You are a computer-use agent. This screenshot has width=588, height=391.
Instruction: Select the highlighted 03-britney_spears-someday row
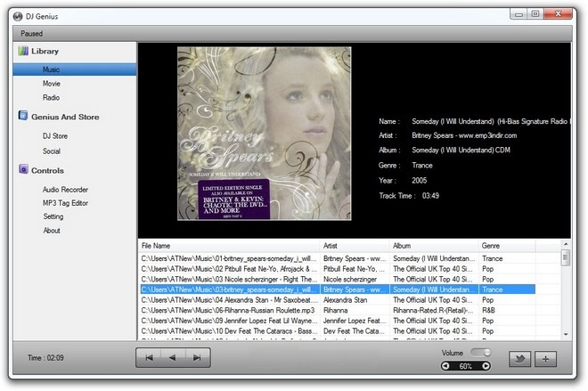click(x=338, y=289)
